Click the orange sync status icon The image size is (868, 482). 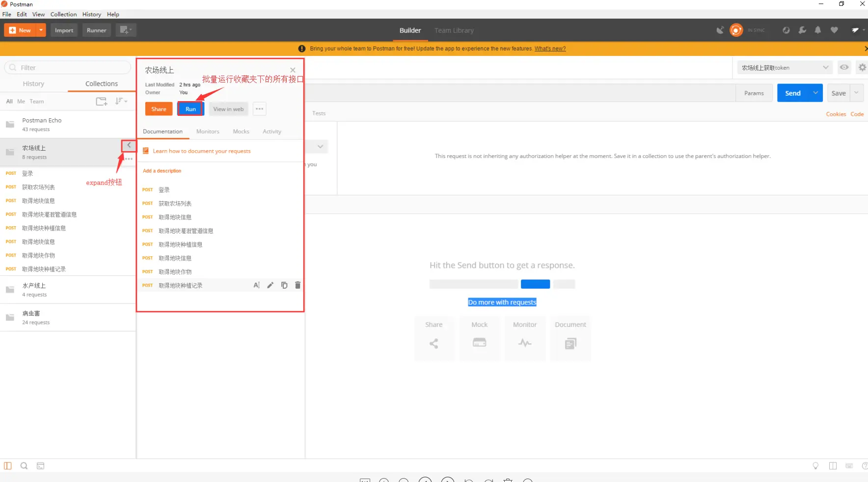pos(736,30)
